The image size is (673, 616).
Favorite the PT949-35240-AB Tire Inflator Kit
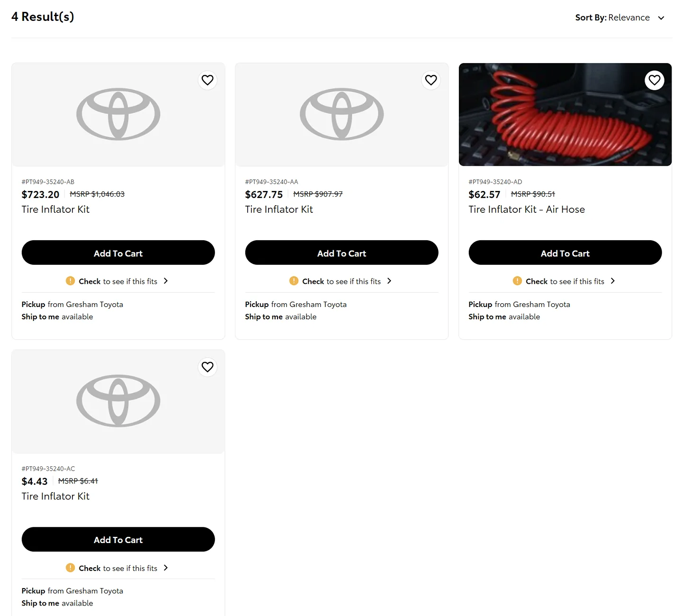[207, 80]
